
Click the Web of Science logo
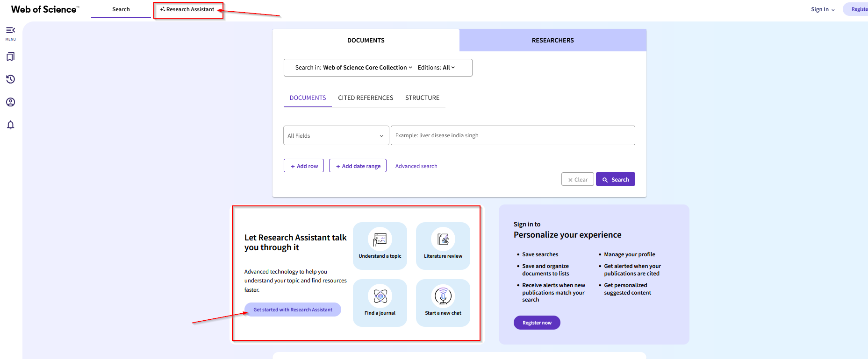pyautogui.click(x=45, y=9)
